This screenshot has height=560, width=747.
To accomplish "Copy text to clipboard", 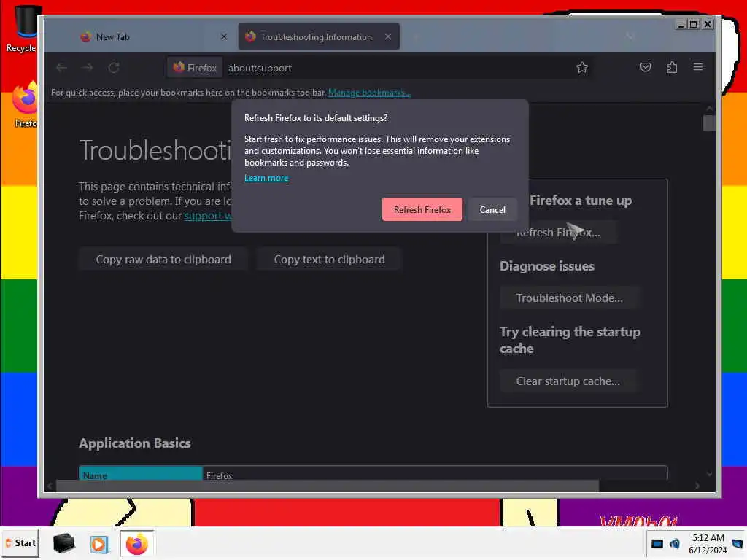I will pyautogui.click(x=329, y=259).
